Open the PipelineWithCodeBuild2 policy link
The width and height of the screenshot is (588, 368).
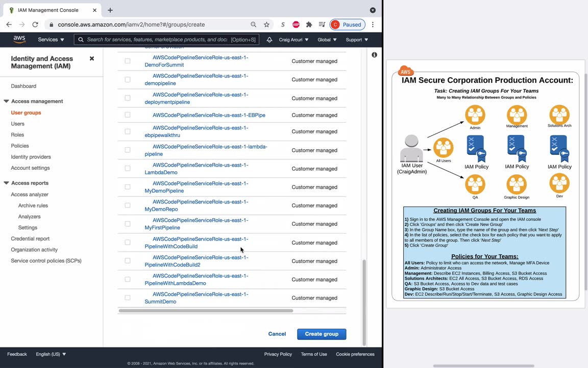(197, 261)
